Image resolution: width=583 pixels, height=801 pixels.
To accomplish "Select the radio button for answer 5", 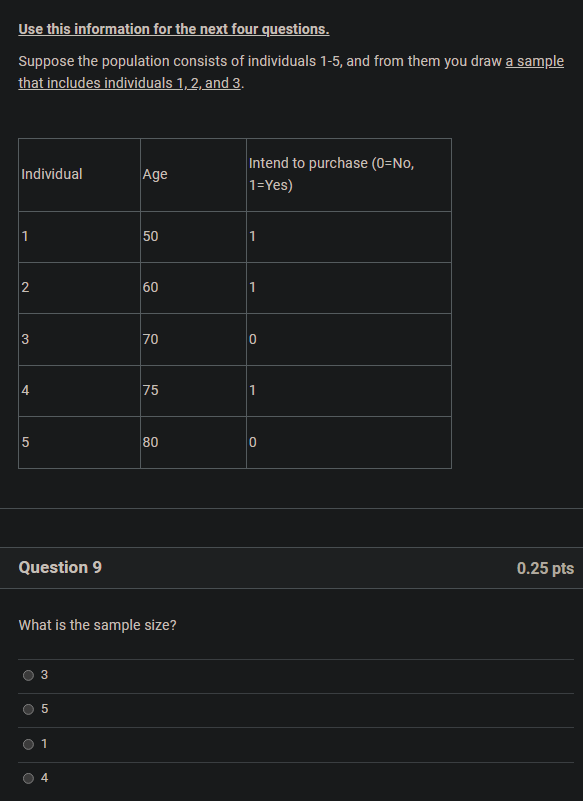I will point(29,709).
